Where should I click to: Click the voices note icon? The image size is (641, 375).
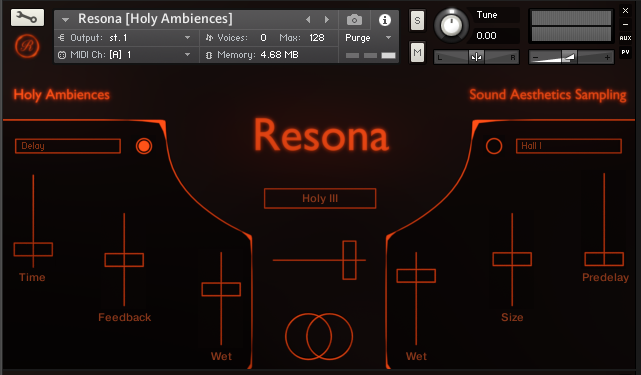click(209, 38)
